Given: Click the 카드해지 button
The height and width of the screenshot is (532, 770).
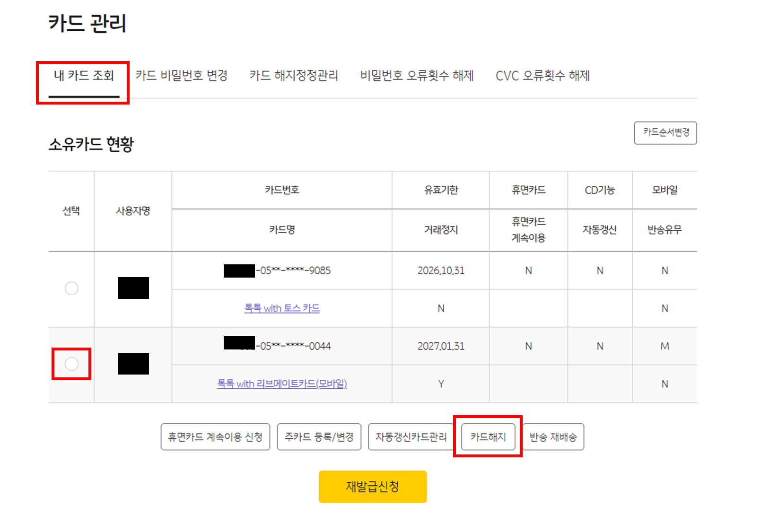Looking at the screenshot, I should [x=488, y=437].
